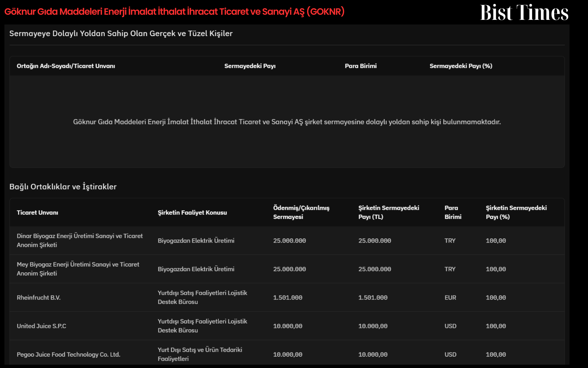Select Mey Biyogaz Enerji Üretimi company name
Image resolution: width=588 pixels, height=368 pixels.
coord(78,269)
